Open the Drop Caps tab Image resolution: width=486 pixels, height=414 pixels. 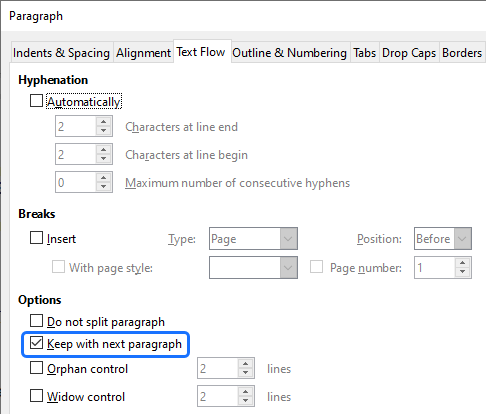pos(409,53)
